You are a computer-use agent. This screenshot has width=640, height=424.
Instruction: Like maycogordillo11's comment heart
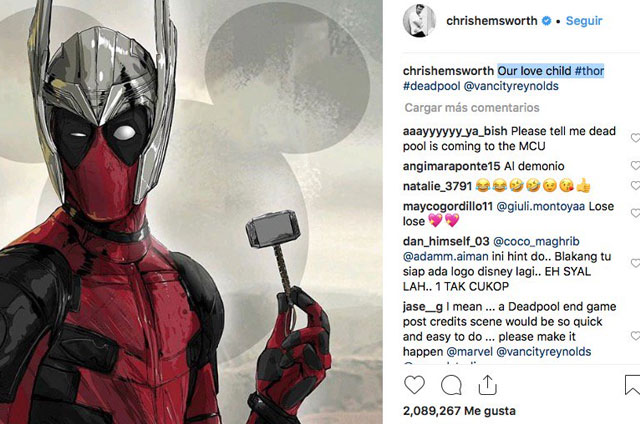[635, 213]
